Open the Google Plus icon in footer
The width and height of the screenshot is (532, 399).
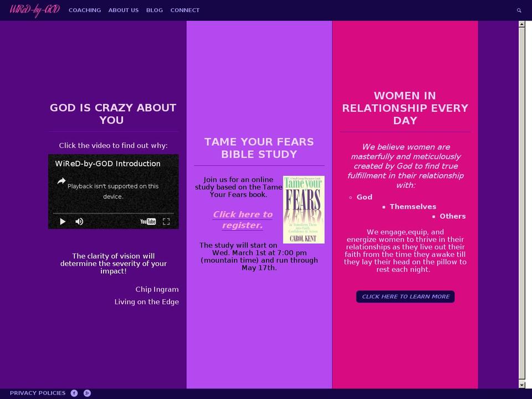tap(87, 393)
